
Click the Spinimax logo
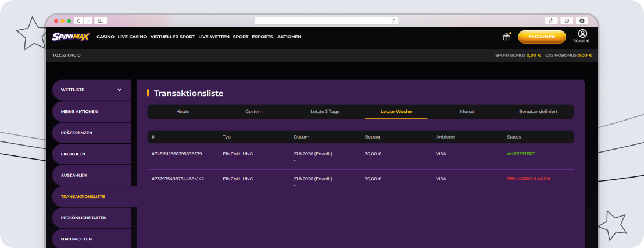click(x=70, y=37)
